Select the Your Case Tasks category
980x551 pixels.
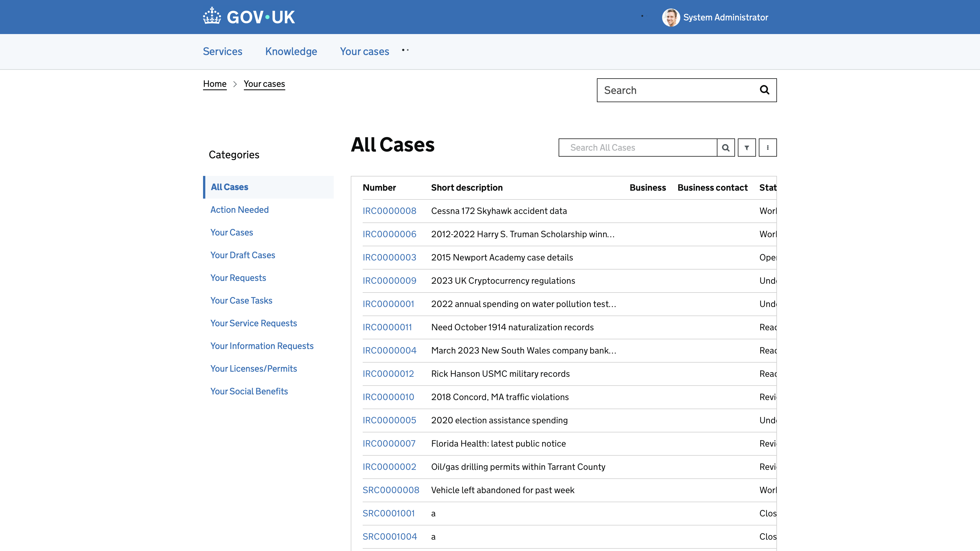241,301
